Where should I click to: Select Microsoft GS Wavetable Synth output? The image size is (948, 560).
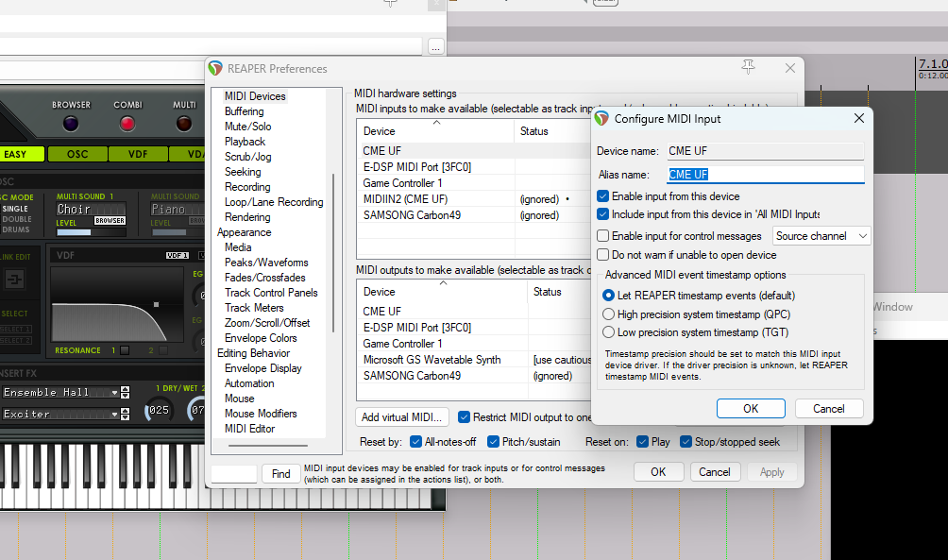click(x=473, y=359)
